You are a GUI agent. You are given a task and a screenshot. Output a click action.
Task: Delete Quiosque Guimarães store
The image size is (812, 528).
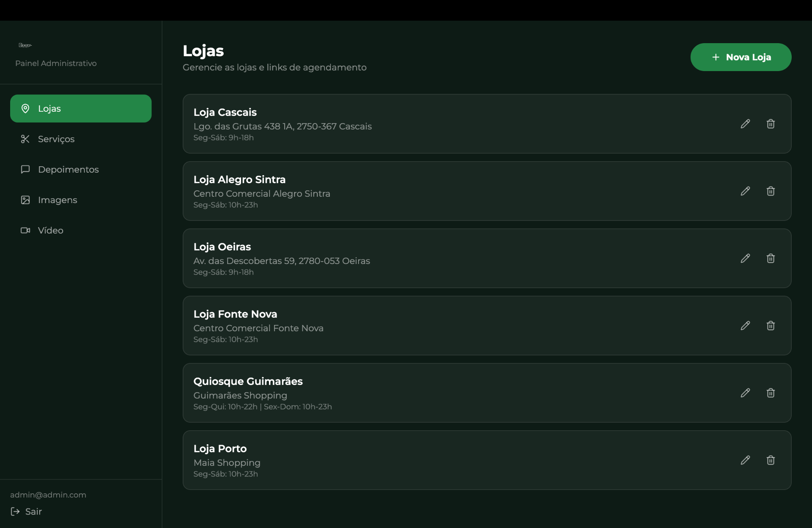[771, 393]
